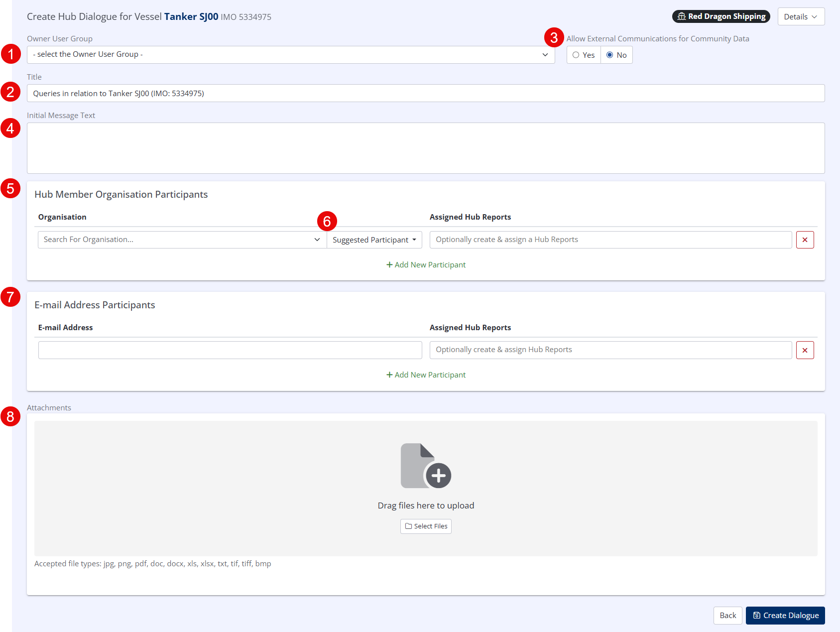Focus the Initial Message Text area
Screen dimensions: 840x632
(x=426, y=148)
